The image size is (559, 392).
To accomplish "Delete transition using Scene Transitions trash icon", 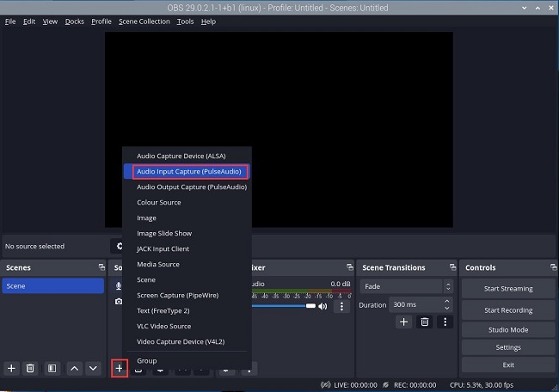I will (424, 322).
